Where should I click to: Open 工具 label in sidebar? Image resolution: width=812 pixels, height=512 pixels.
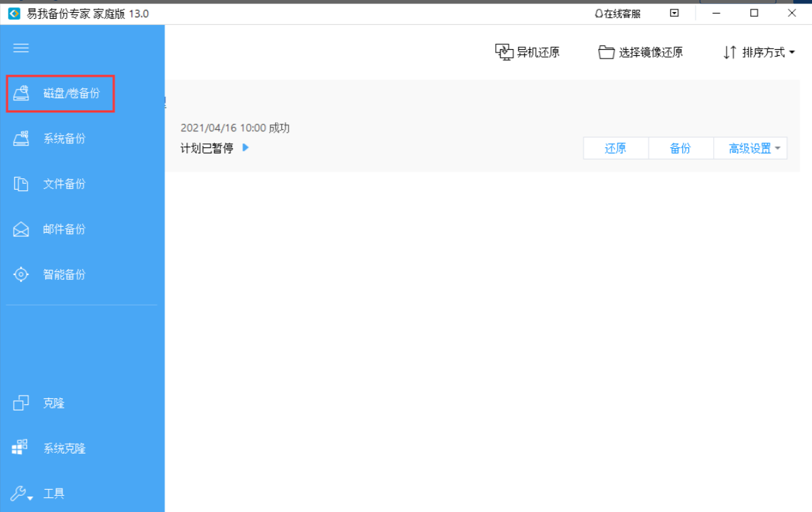[x=54, y=494]
